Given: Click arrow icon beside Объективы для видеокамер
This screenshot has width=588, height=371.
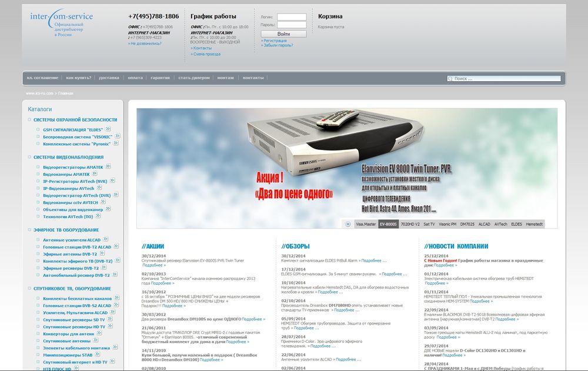Looking at the screenshot, I should pyautogui.click(x=108, y=209).
